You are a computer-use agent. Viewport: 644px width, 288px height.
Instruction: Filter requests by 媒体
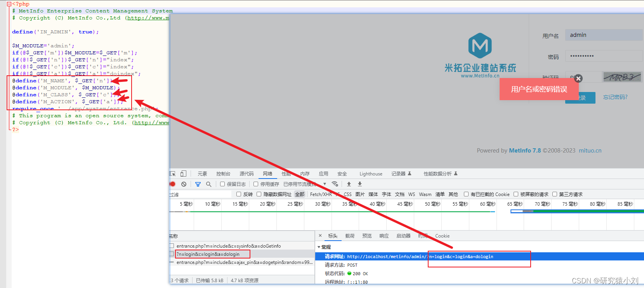pos(373,194)
